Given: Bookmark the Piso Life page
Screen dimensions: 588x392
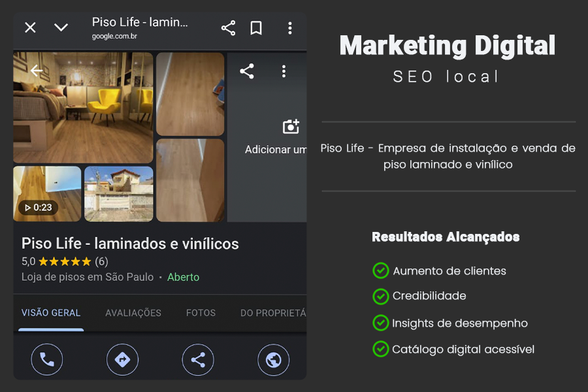Looking at the screenshot, I should (256, 28).
